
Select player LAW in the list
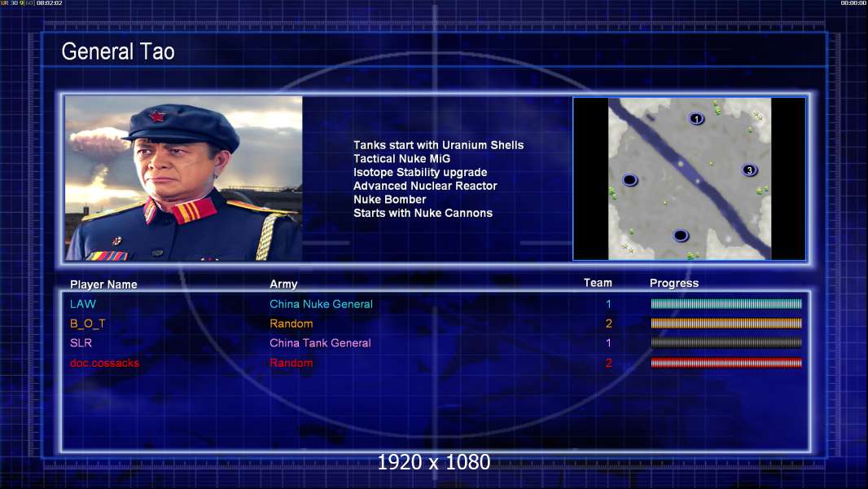point(83,304)
